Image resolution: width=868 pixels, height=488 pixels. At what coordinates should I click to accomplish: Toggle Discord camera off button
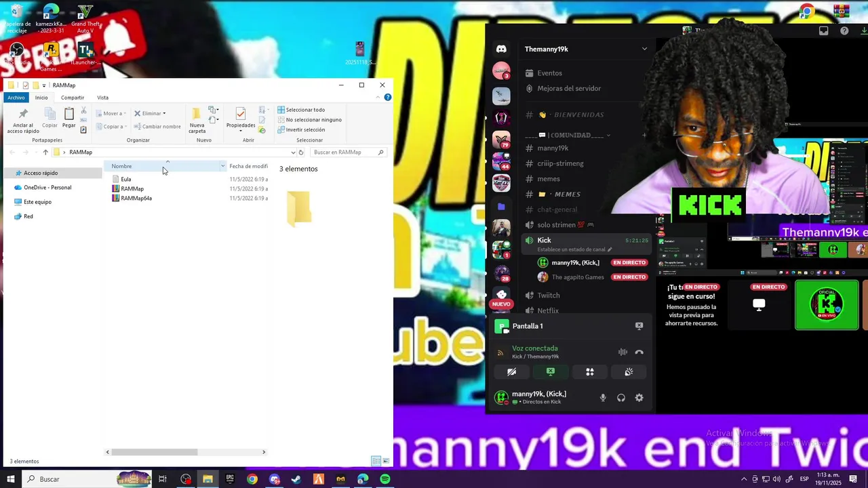511,372
